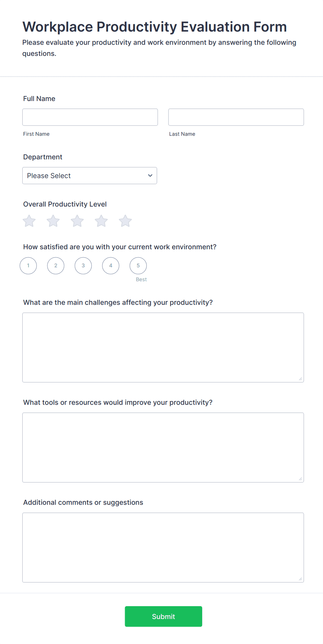This screenshot has height=644, width=323.
Task: Pick satisfaction rating 3
Action: pos(83,266)
